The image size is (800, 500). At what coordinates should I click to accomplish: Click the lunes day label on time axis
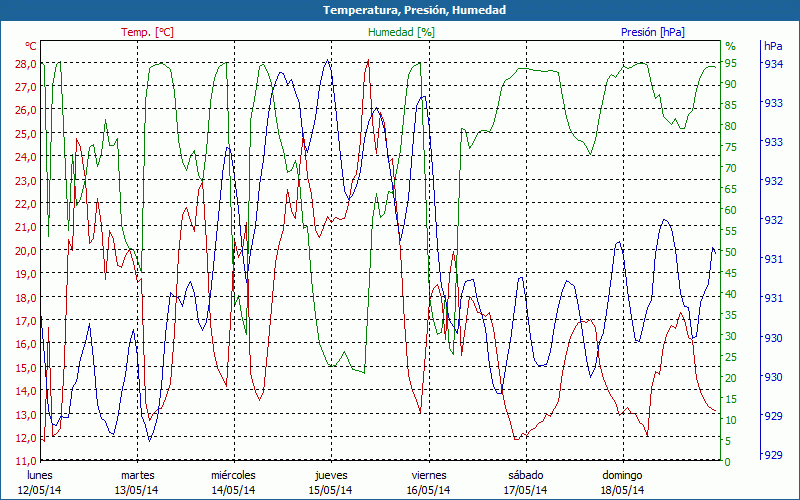39,475
